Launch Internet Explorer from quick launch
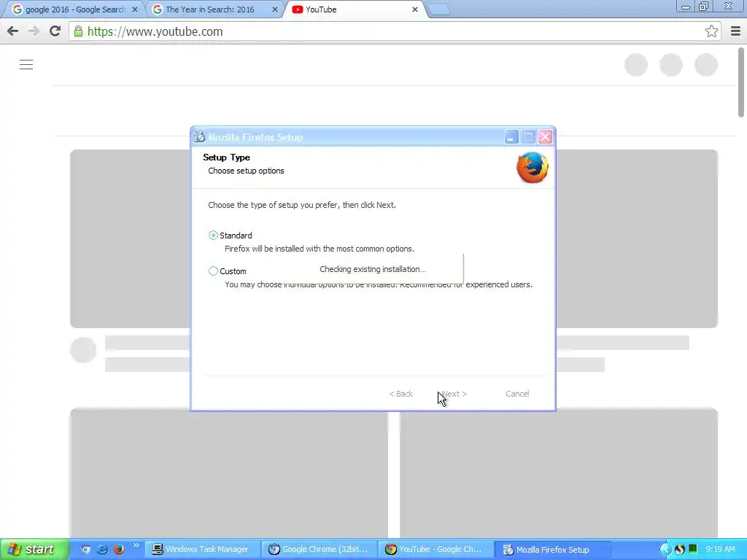Viewport: 747px width, 560px height. click(102, 550)
